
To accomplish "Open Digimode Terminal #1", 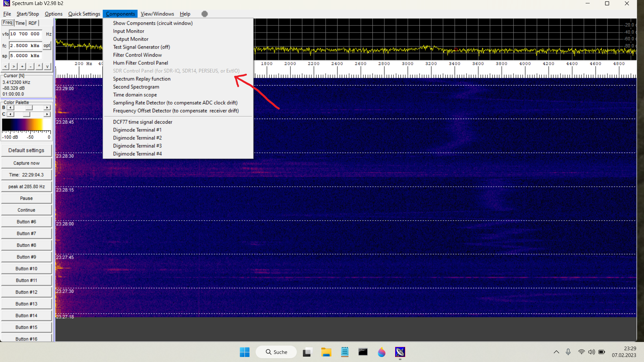I will point(178,130).
